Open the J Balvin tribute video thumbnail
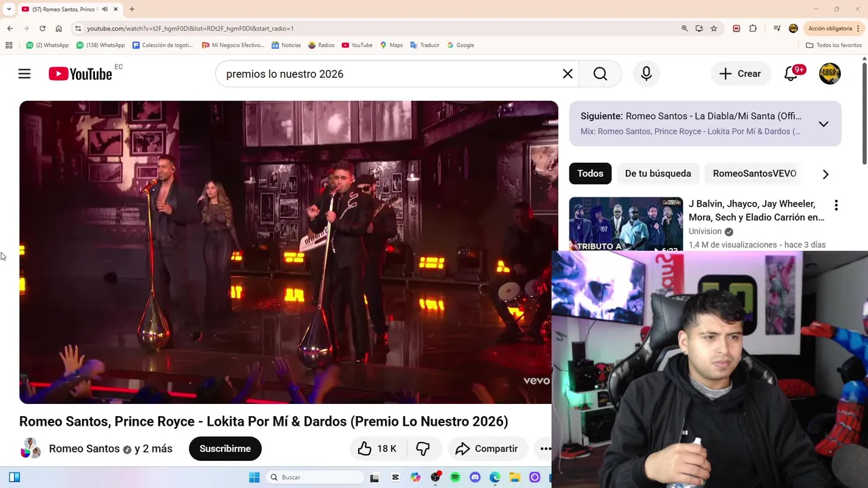 point(626,224)
